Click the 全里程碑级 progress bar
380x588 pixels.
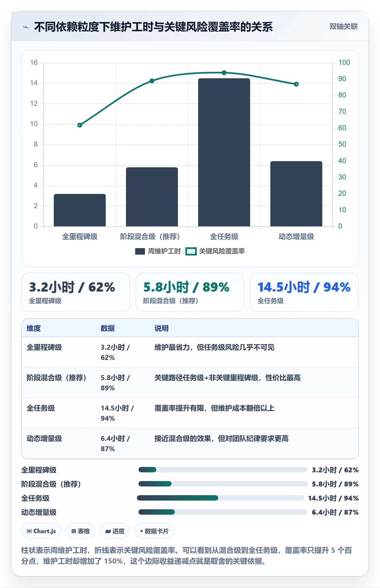tap(223, 470)
